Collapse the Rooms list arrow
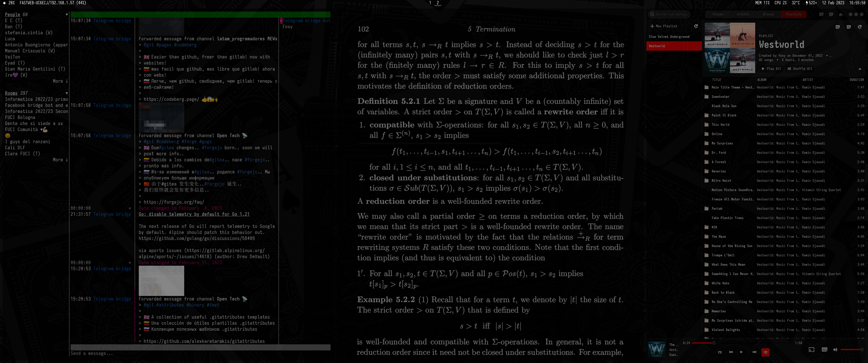868x363 pixels. click(67, 93)
